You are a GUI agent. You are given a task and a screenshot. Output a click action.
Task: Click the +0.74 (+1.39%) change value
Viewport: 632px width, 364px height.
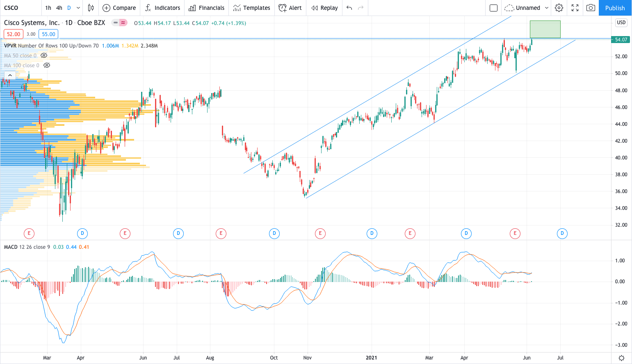click(x=228, y=23)
